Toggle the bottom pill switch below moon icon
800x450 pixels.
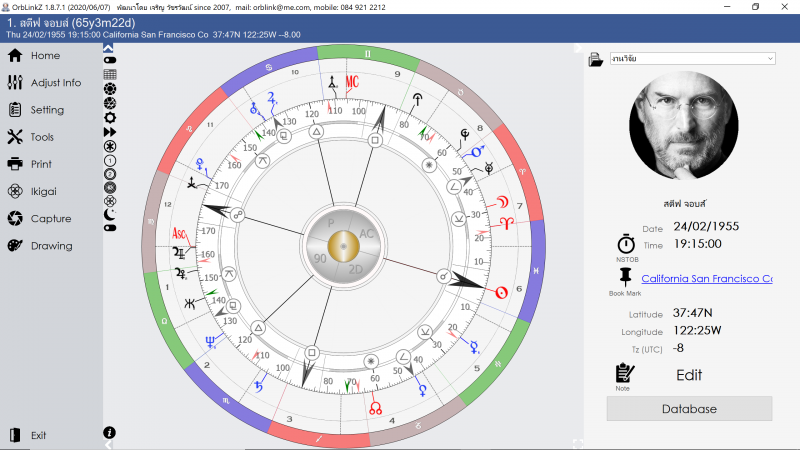click(x=110, y=228)
